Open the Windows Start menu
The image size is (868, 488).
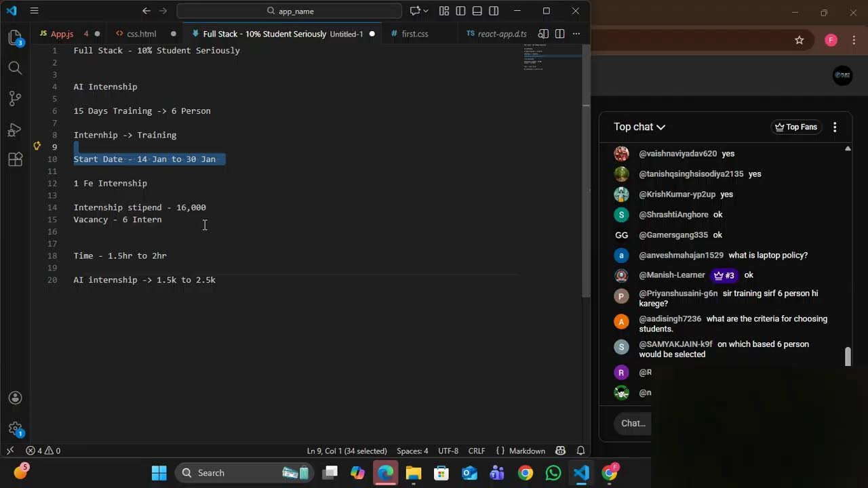(159, 472)
